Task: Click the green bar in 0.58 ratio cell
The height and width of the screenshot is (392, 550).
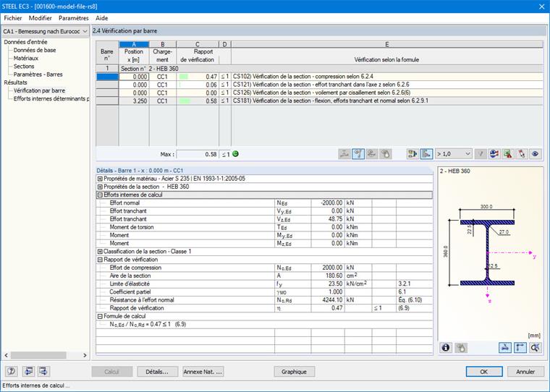Action: point(185,101)
